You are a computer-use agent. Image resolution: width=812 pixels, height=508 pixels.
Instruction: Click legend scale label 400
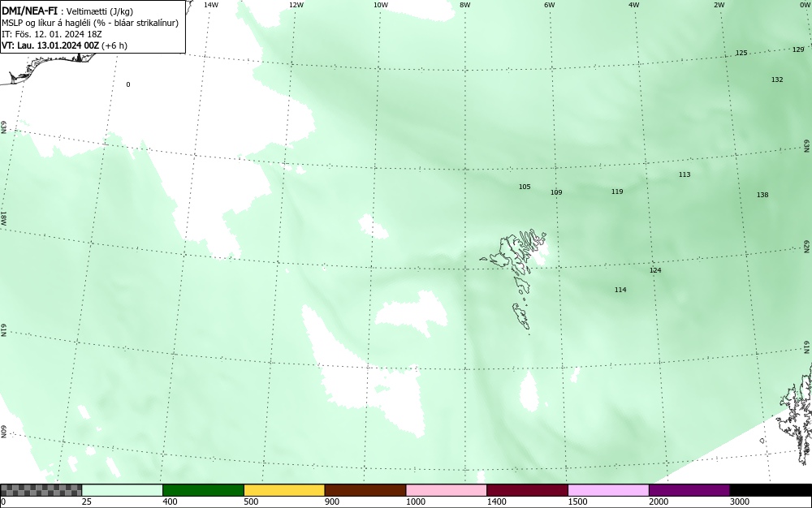[170, 502]
